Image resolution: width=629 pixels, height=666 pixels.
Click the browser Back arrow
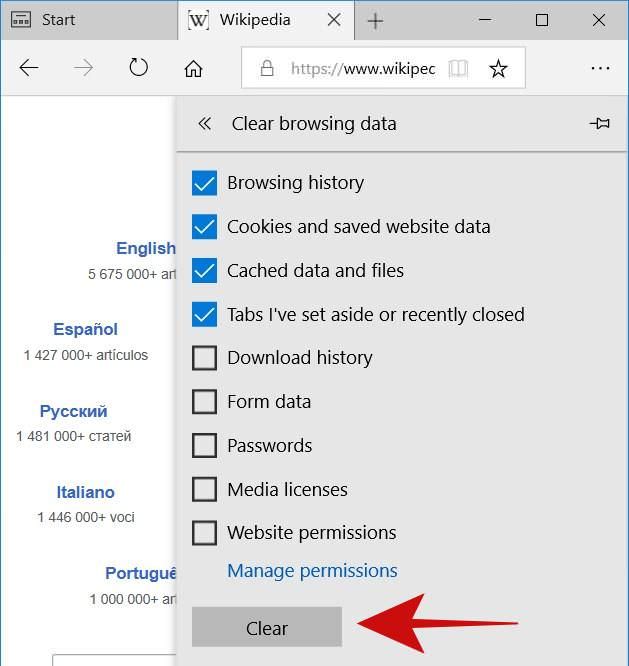click(x=29, y=68)
